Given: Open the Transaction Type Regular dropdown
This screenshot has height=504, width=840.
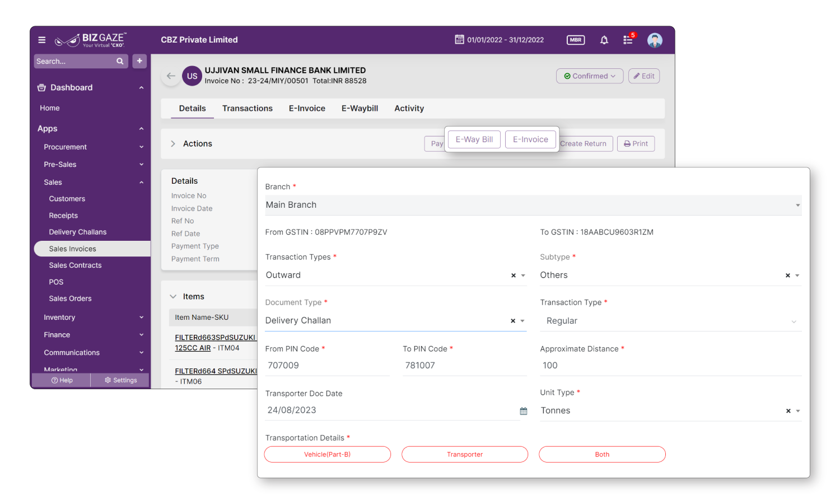Looking at the screenshot, I should [671, 321].
